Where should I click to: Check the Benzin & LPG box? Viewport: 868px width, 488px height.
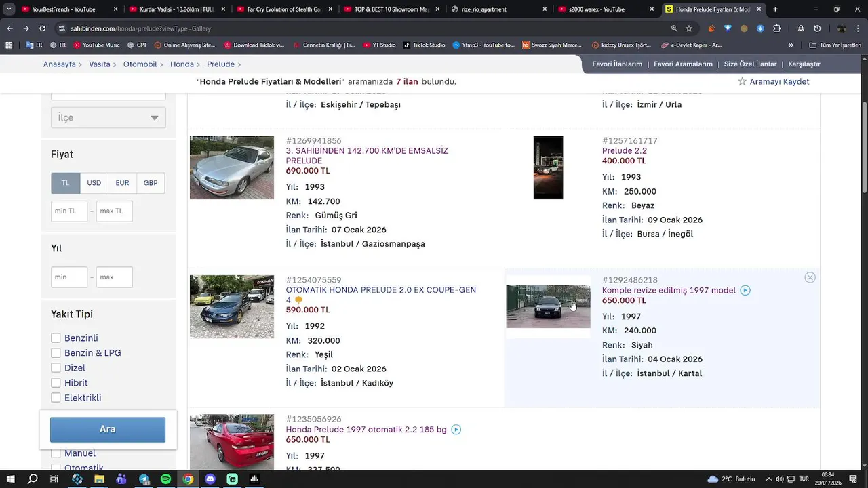tap(56, 353)
